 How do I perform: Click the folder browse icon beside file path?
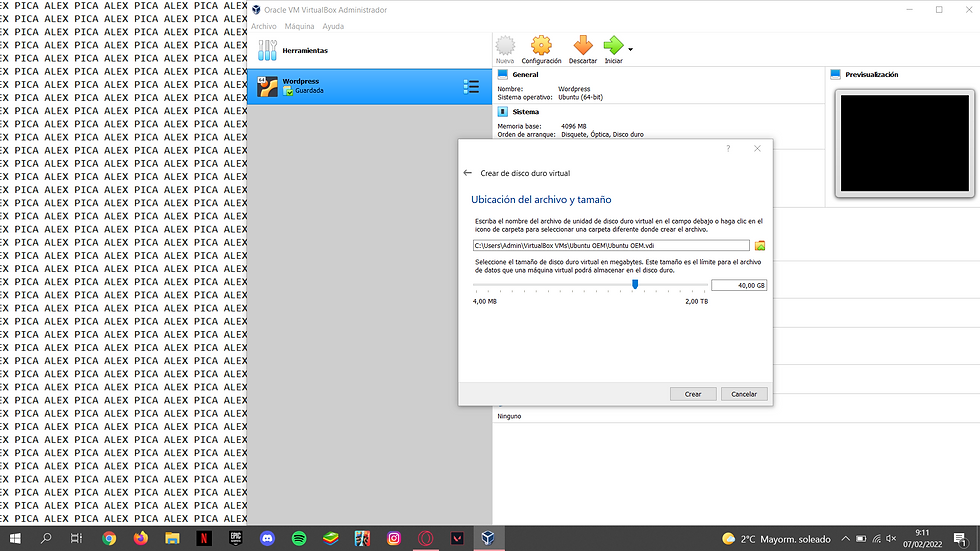(x=759, y=246)
